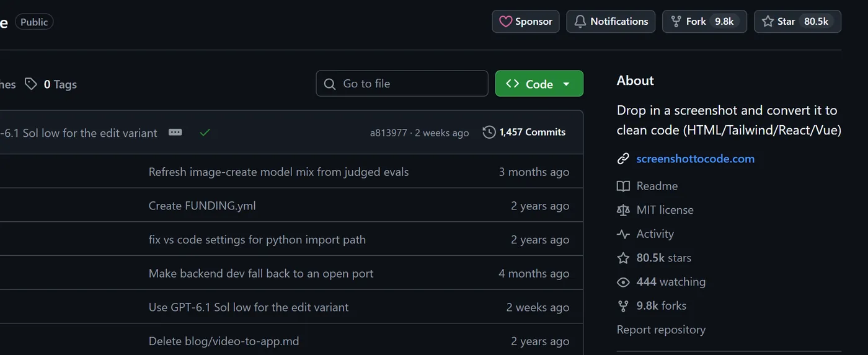868x355 pixels.
Task: Open the Activity link
Action: 655,234
